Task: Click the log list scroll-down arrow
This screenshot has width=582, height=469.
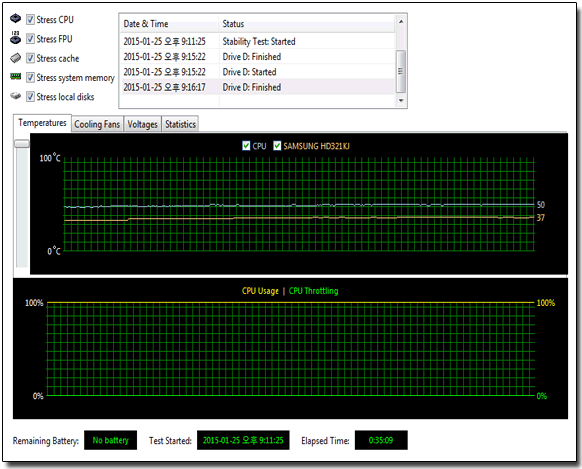Action: point(401,100)
